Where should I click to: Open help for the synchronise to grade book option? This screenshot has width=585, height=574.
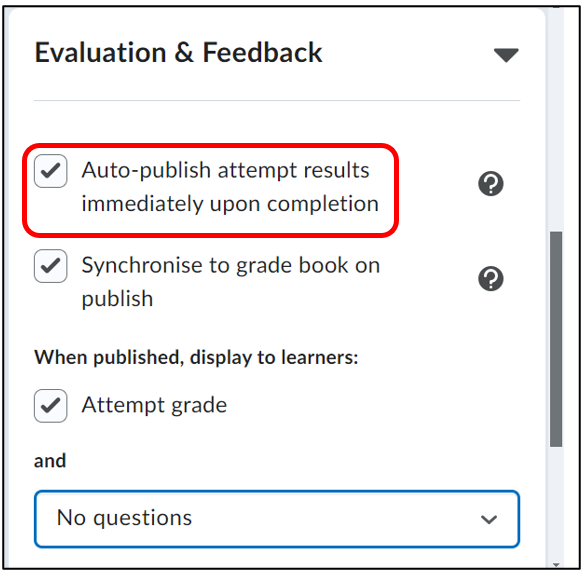(491, 279)
